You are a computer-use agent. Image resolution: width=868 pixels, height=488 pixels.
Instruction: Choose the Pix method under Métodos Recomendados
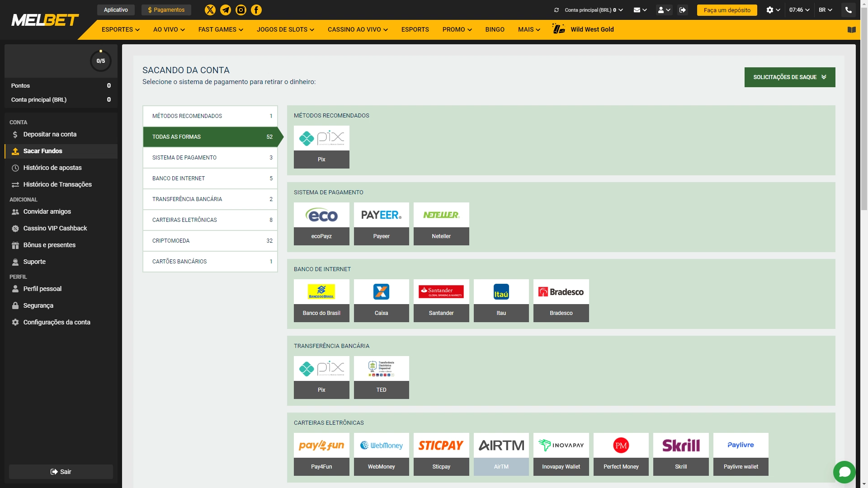(x=321, y=147)
